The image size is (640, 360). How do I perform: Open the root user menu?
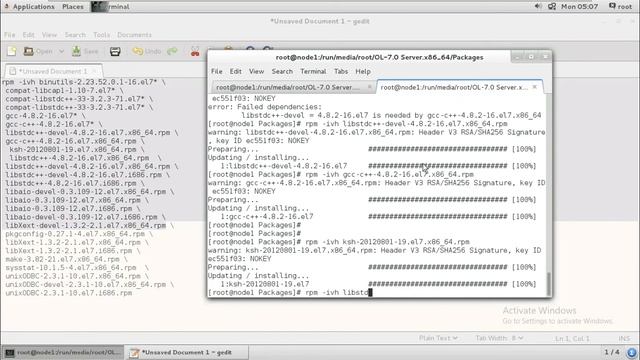[x=620, y=7]
